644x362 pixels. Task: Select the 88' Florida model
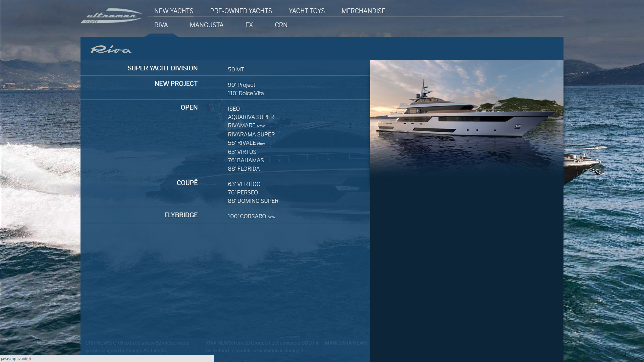[x=244, y=169]
